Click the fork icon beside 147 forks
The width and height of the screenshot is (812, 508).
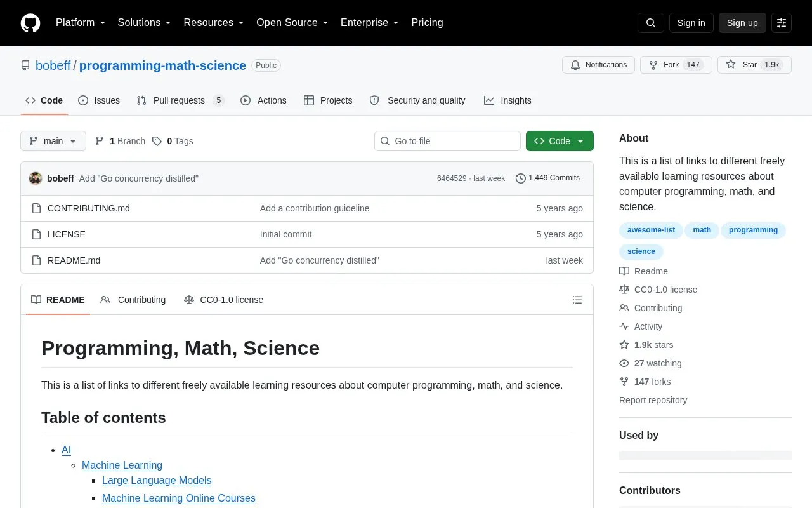624,382
